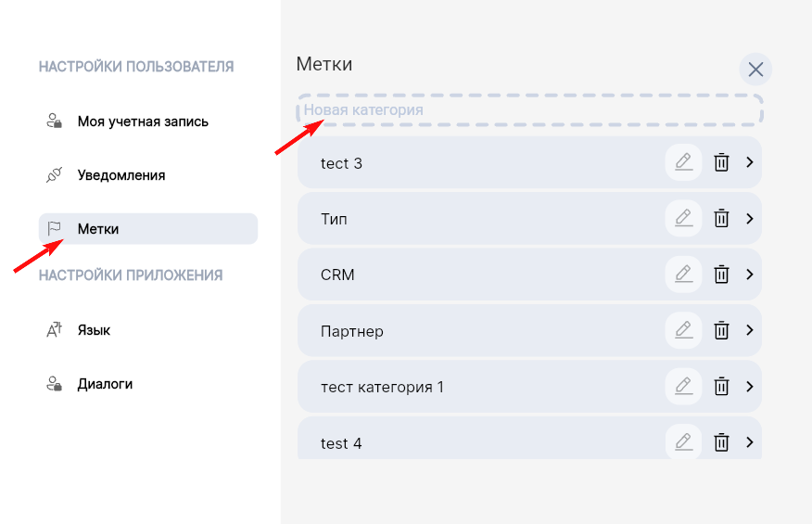
Task: Delete tect 3 with the trash icon
Action: point(721,163)
